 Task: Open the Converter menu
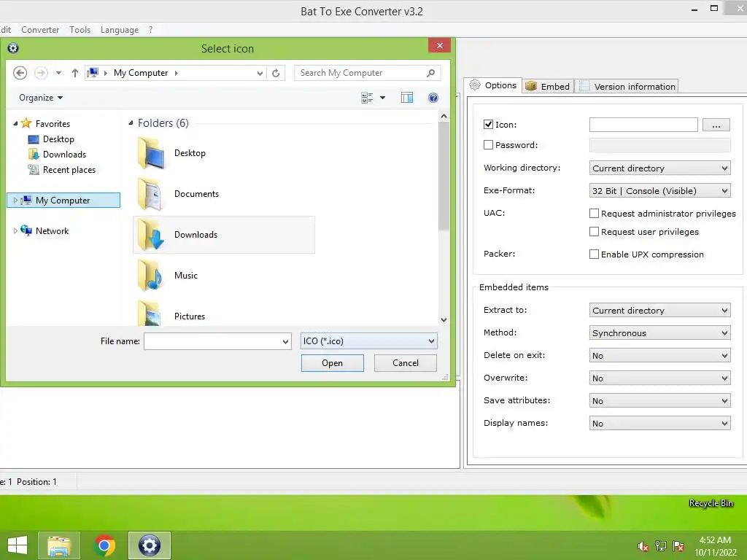tap(40, 29)
